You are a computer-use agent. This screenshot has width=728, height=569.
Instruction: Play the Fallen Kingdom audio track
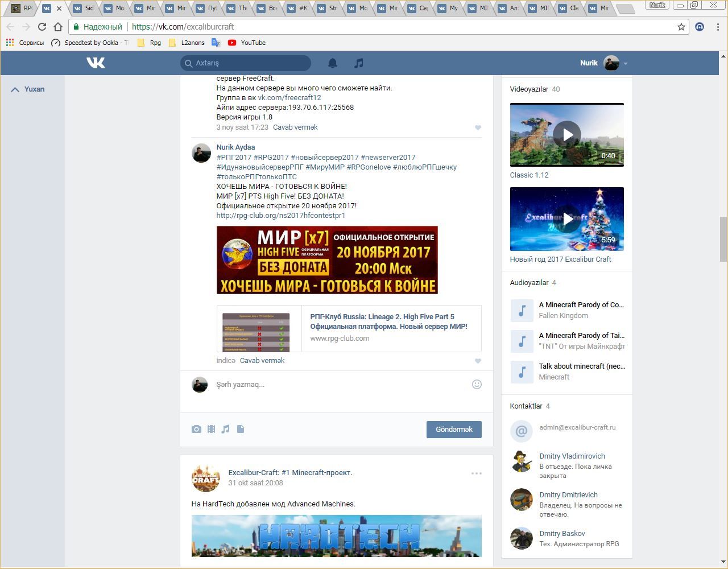click(522, 311)
